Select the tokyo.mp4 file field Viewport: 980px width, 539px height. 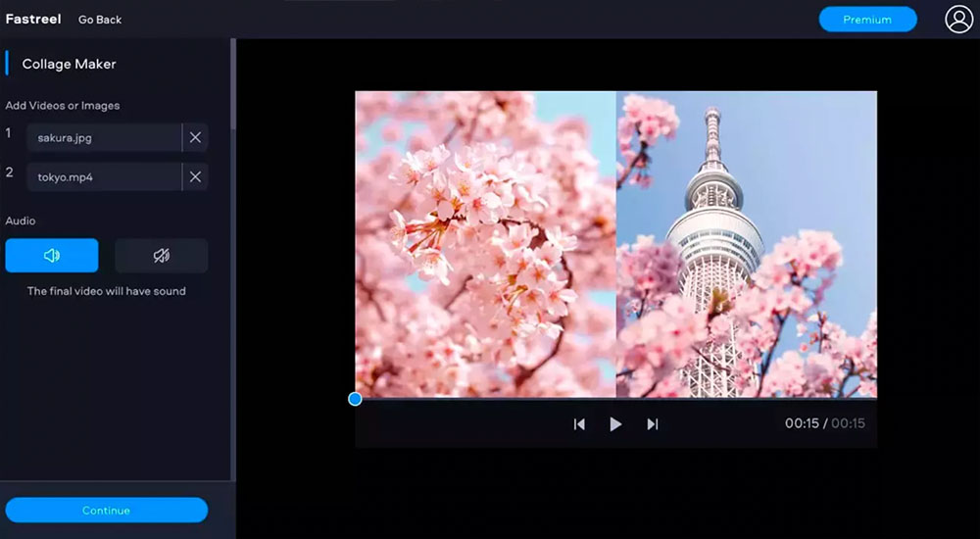[104, 177]
